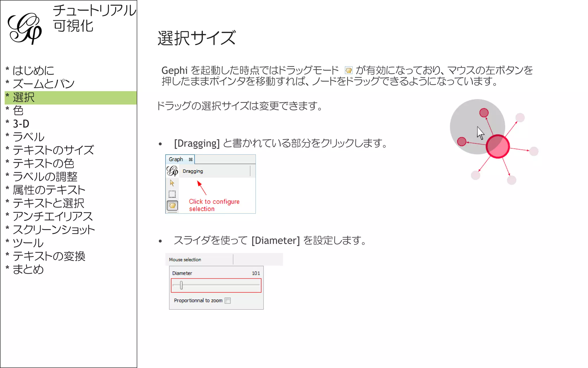Open the ラベルの調整 section
The image size is (588, 368).
pyautogui.click(x=45, y=177)
